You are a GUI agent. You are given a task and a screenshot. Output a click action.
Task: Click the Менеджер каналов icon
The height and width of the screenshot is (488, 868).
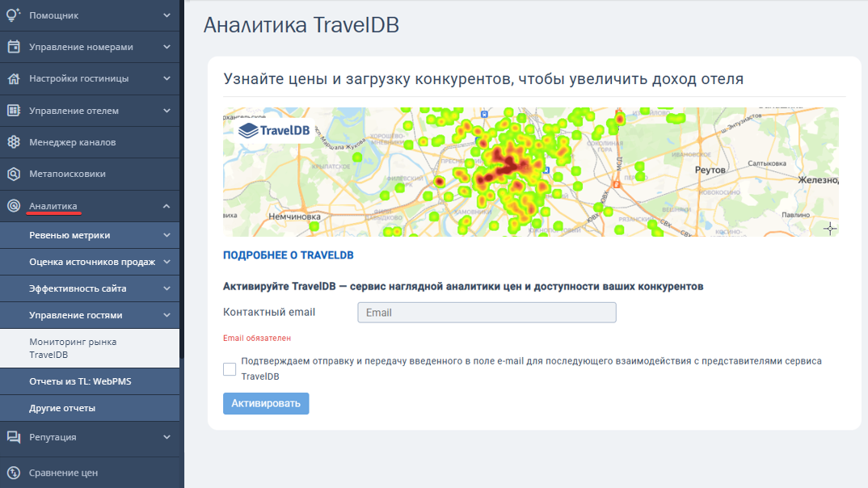13,142
